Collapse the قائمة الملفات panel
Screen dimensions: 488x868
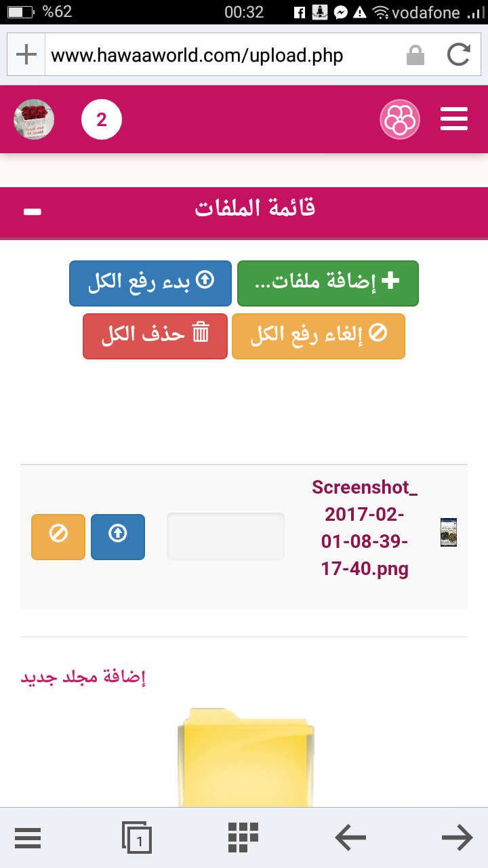(x=32, y=212)
